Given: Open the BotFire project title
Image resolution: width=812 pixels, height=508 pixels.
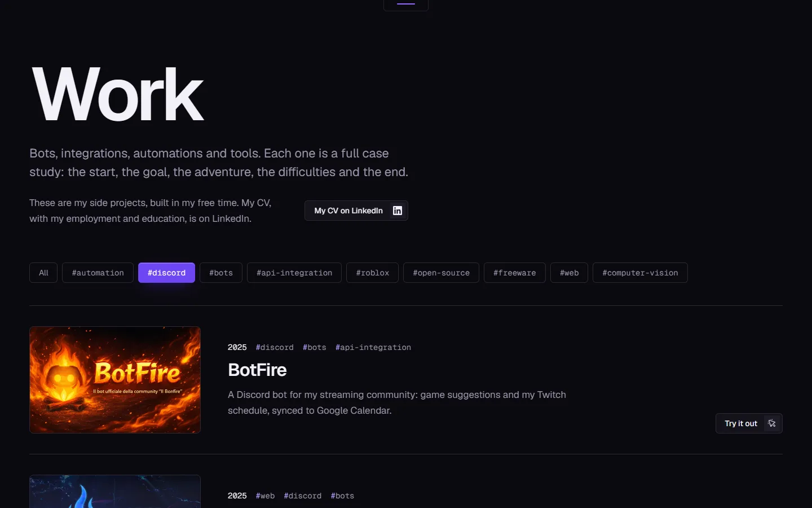Looking at the screenshot, I should tap(257, 370).
